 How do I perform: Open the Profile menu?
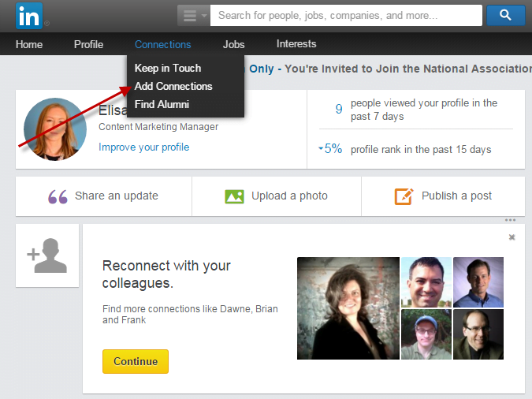(88, 44)
